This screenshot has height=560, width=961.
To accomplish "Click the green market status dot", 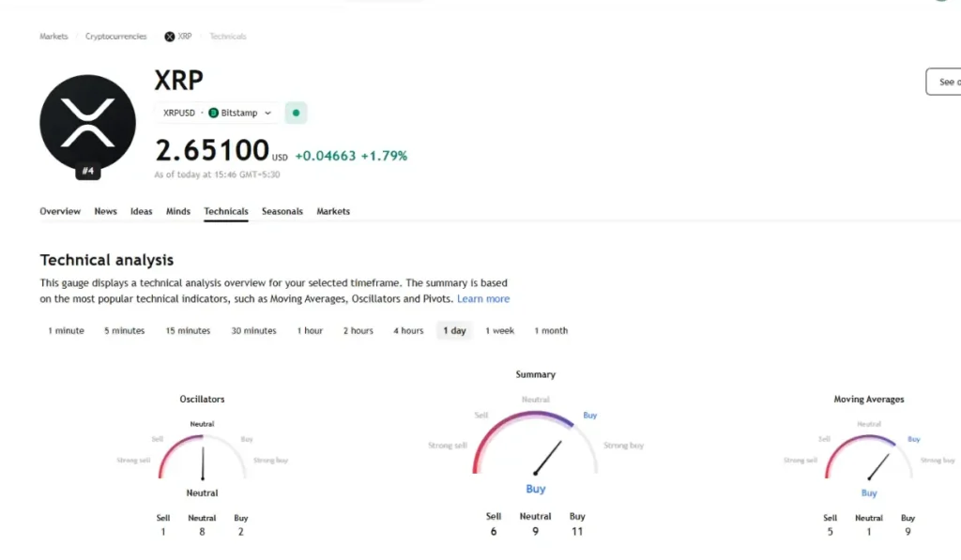I will point(296,113).
